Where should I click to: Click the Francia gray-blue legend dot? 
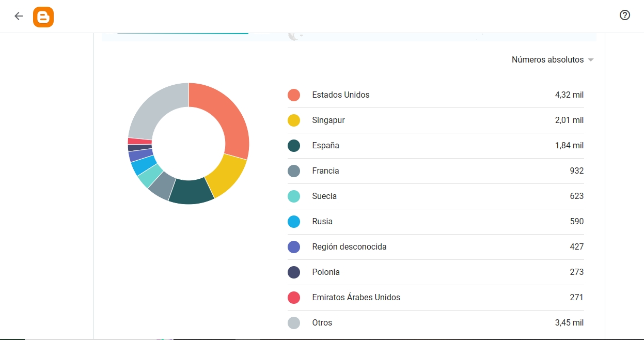point(294,171)
